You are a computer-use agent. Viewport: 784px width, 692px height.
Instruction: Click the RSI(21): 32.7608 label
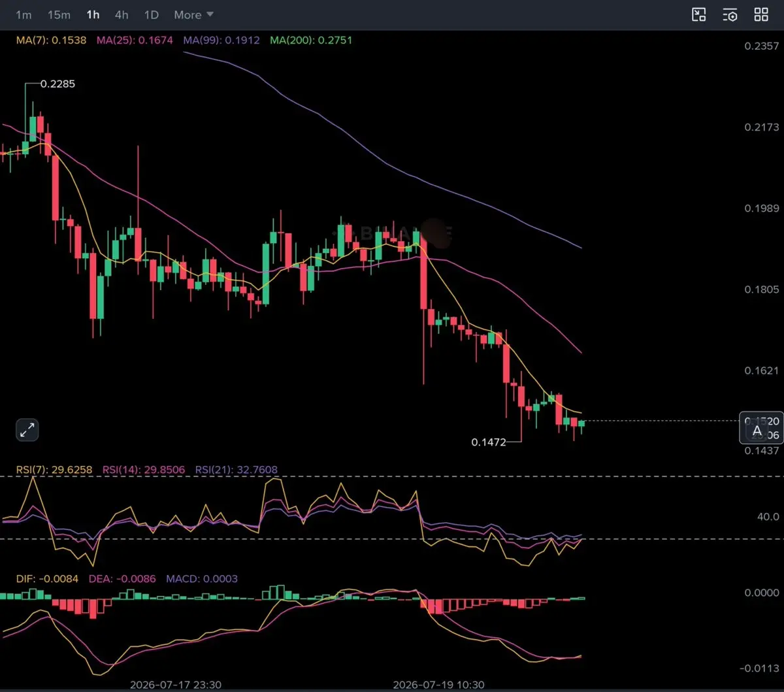237,470
